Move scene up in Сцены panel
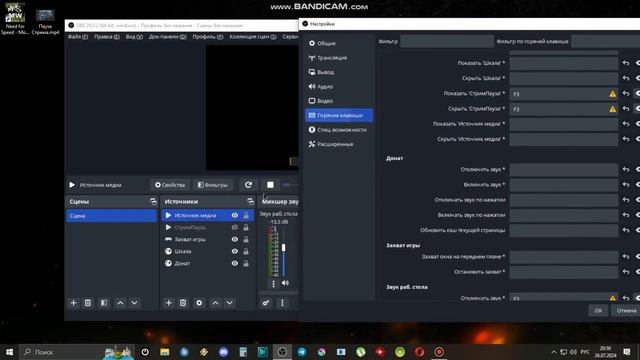This screenshot has height=360, width=640. [x=120, y=303]
